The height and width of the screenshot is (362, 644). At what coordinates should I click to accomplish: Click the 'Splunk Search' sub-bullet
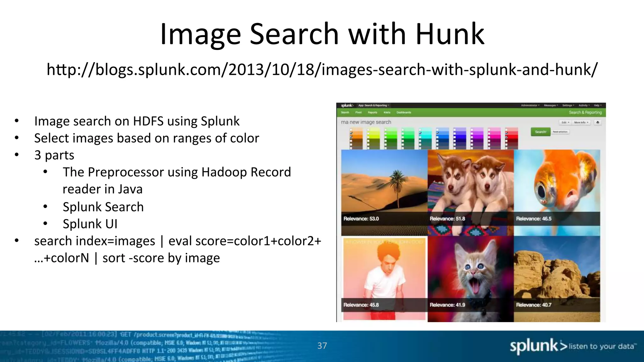pos(103,207)
